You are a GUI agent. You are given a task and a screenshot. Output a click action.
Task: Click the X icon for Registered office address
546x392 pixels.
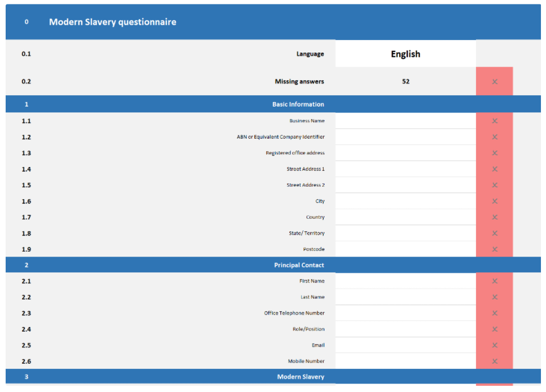point(495,153)
